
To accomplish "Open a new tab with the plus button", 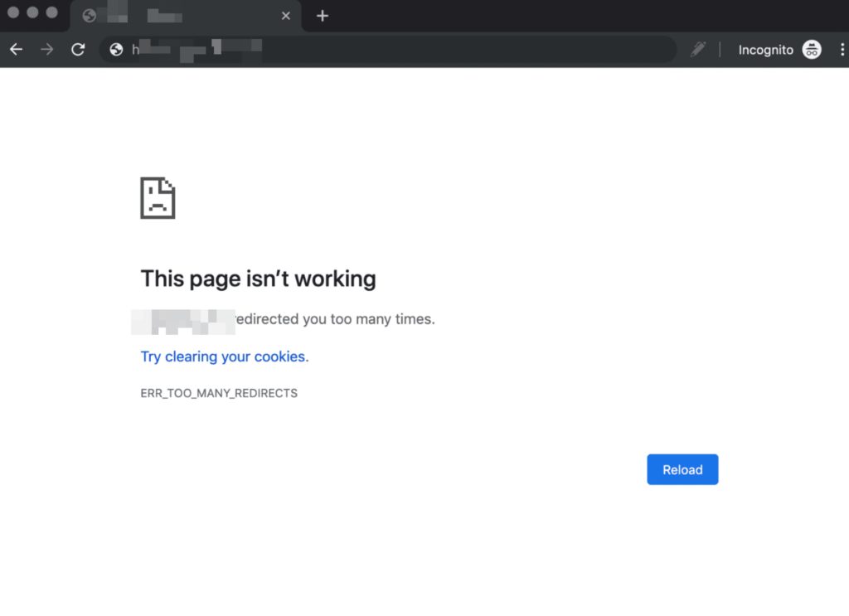I will (x=323, y=16).
